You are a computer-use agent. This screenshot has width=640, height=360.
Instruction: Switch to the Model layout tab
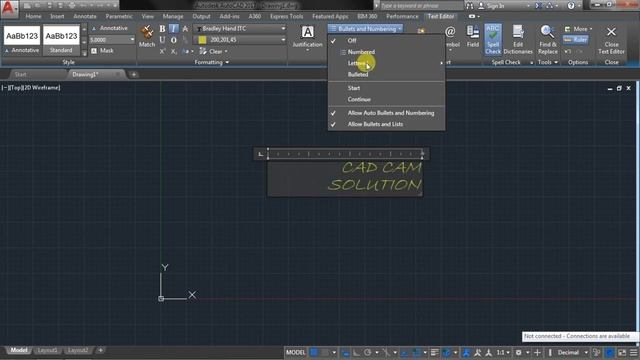coord(19,350)
